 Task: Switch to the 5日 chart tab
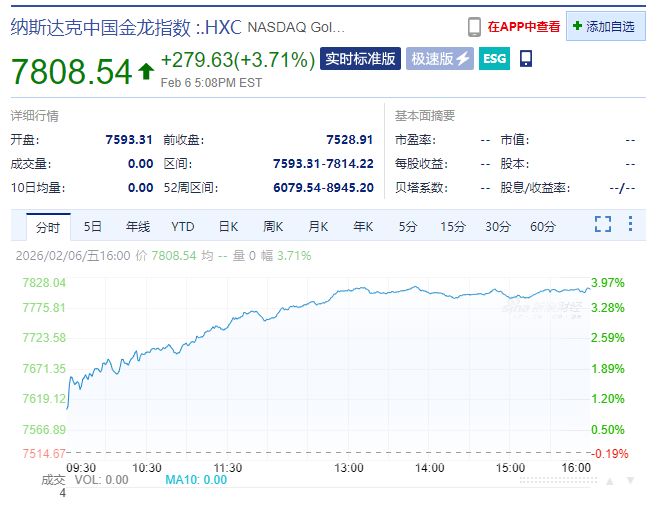coord(93,226)
